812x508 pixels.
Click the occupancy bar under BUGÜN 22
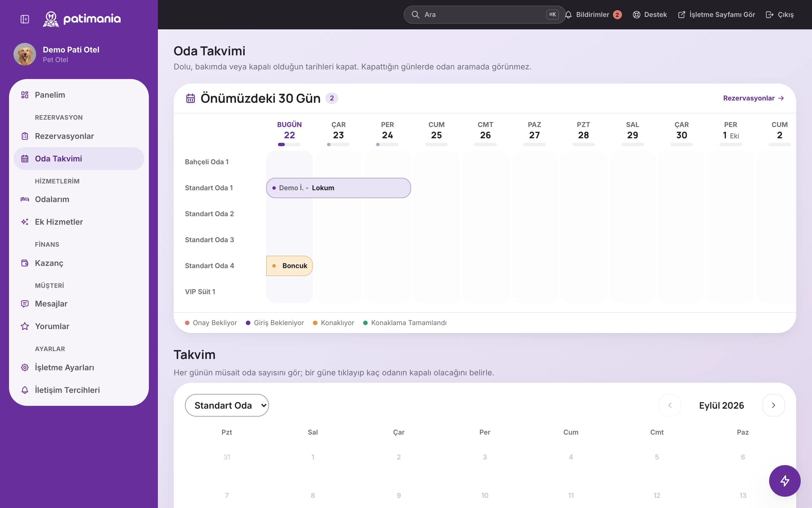coord(289,144)
